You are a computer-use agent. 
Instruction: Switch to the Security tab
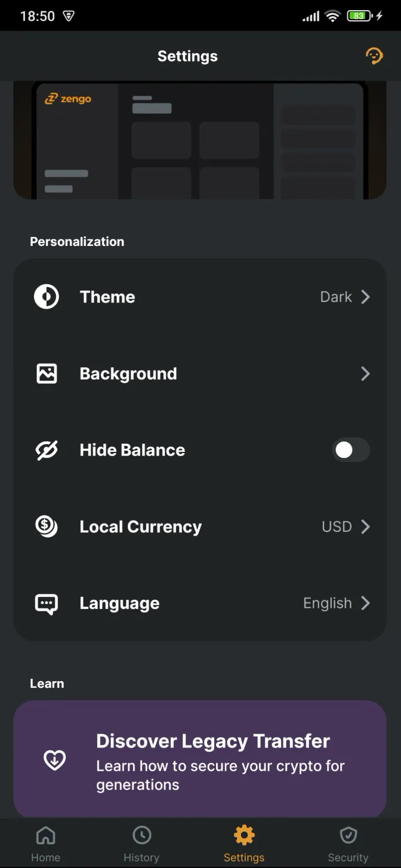pos(348,842)
